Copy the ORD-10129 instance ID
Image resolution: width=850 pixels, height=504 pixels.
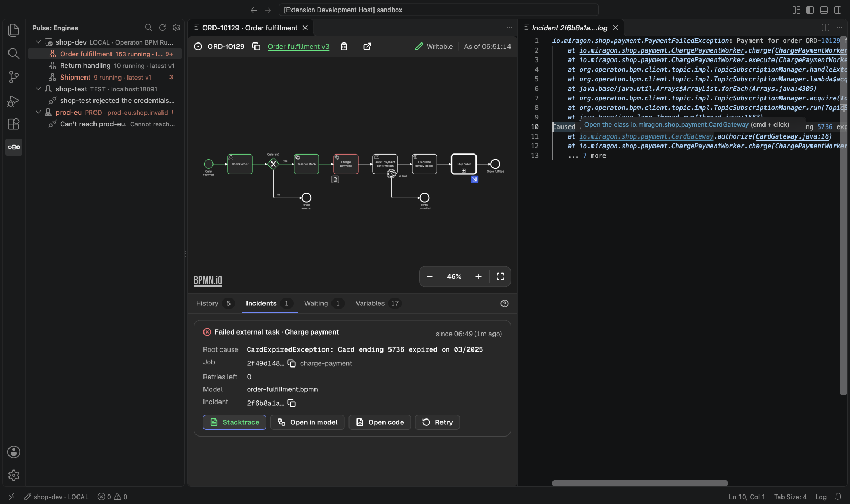[256, 47]
